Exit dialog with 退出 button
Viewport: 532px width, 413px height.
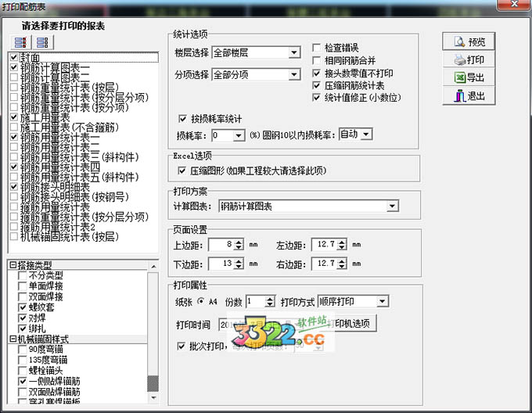coord(469,96)
